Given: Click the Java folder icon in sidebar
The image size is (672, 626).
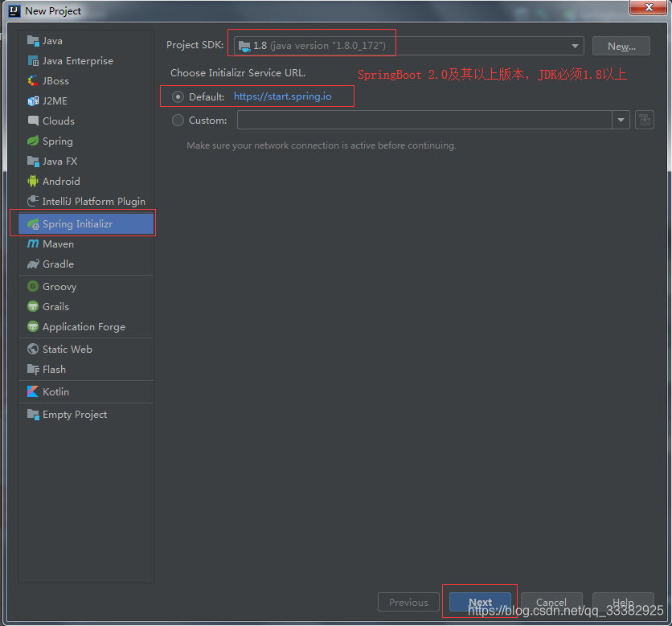Looking at the screenshot, I should click(33, 41).
